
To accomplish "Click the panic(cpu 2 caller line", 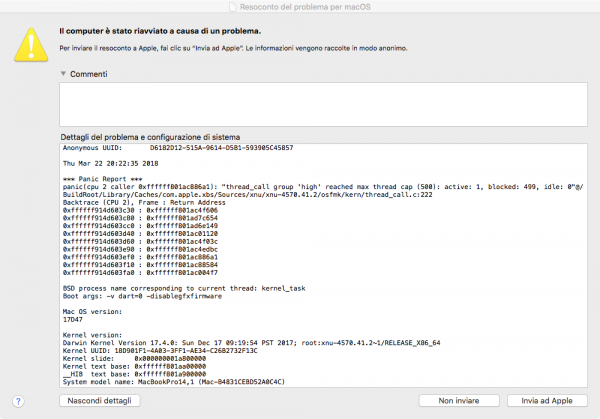I will tap(323, 187).
